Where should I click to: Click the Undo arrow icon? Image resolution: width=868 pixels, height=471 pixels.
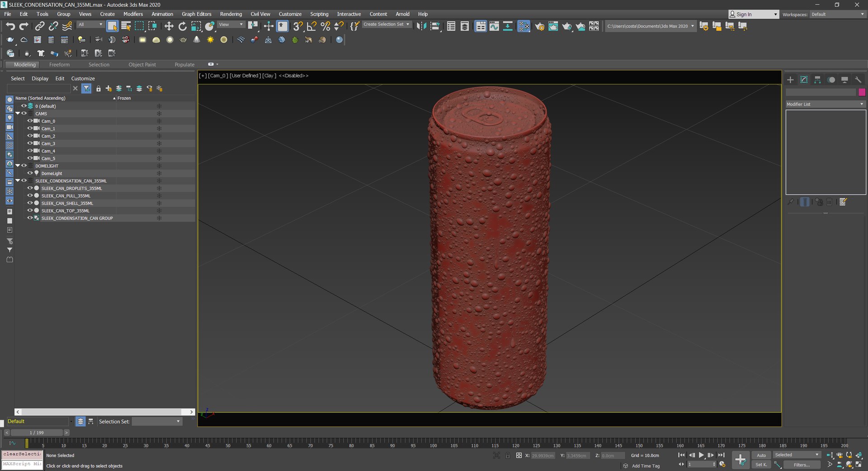pyautogui.click(x=10, y=26)
